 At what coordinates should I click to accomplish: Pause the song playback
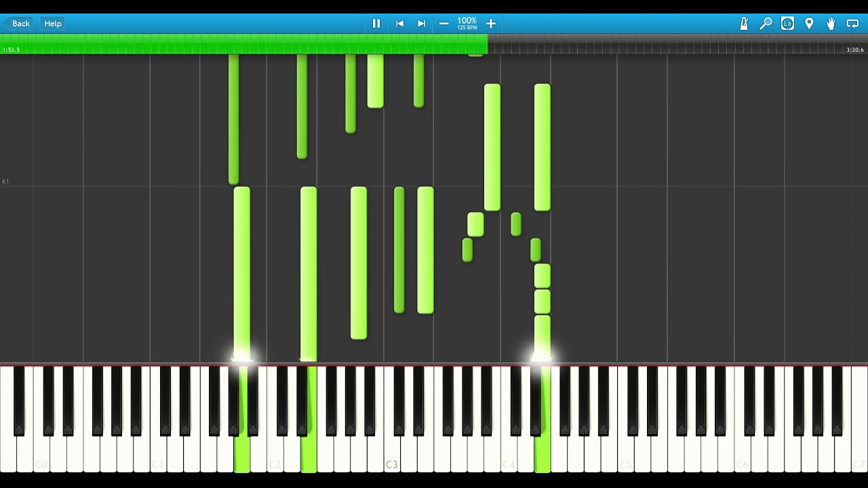pos(376,24)
